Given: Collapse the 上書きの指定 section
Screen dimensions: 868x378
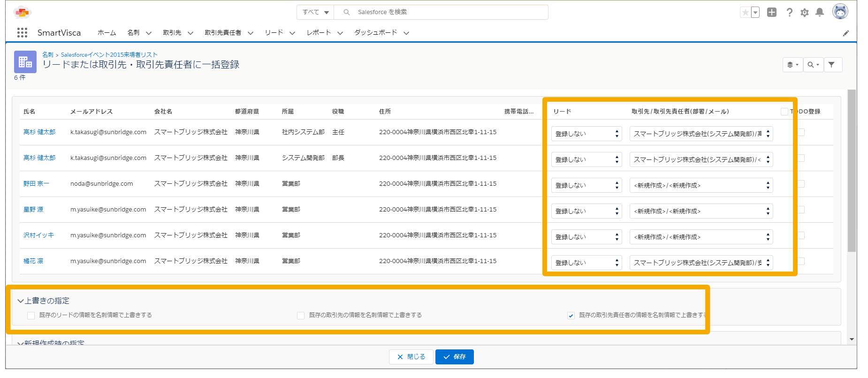Looking at the screenshot, I should click(x=21, y=301).
